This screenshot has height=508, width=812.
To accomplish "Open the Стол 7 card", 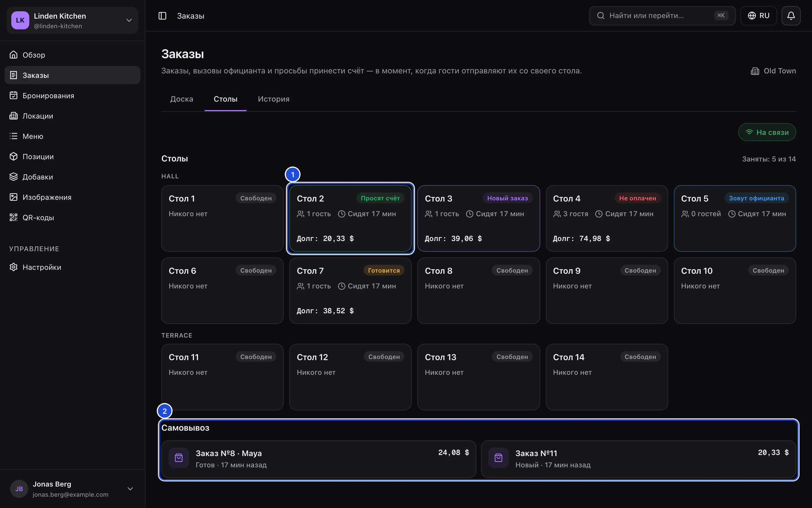I will click(x=350, y=291).
